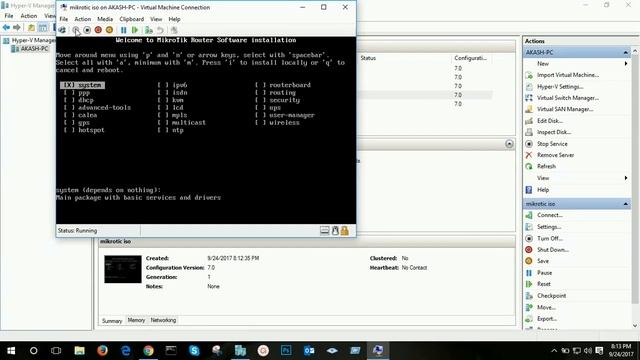Open Virtual SAN Manager in Actions pane
Viewport: 640px width, 360px height.
coord(565,109)
